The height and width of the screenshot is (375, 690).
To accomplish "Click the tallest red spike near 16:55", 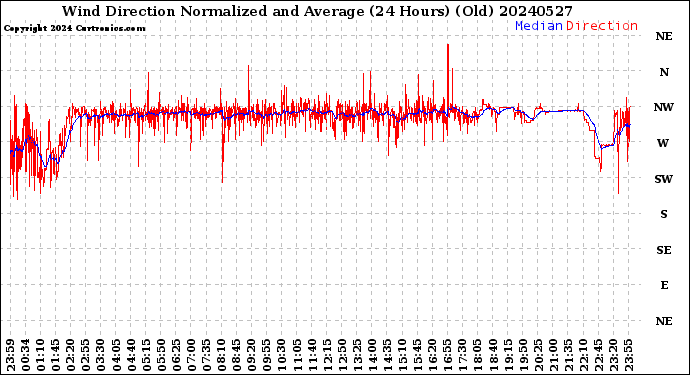I will pyautogui.click(x=448, y=75).
